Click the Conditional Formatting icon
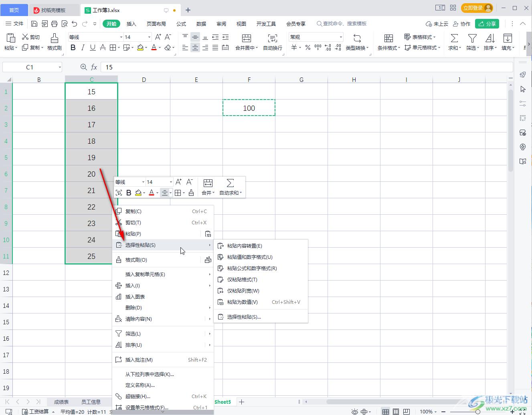 click(388, 38)
